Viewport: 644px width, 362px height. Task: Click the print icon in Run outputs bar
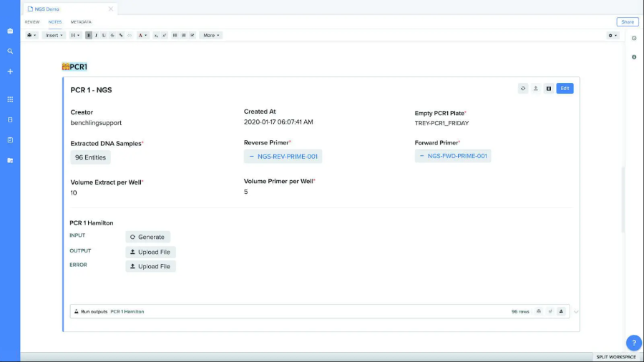click(x=538, y=311)
